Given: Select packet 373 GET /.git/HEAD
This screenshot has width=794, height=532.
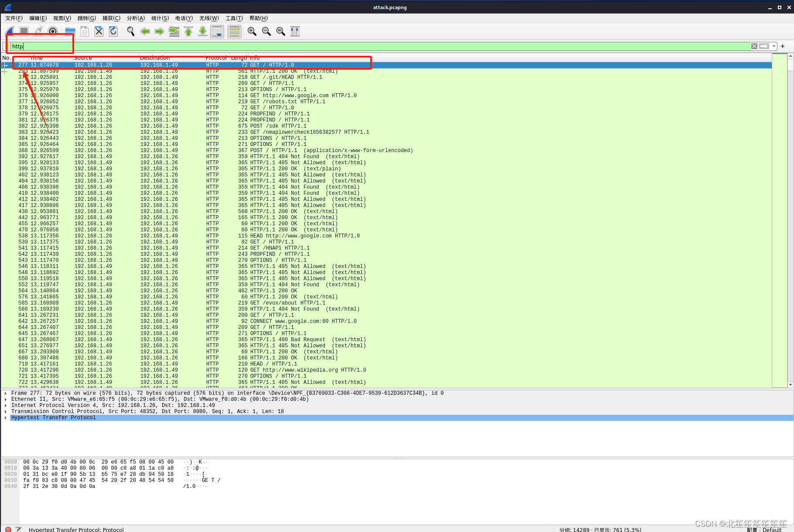Looking at the screenshot, I should point(386,77).
